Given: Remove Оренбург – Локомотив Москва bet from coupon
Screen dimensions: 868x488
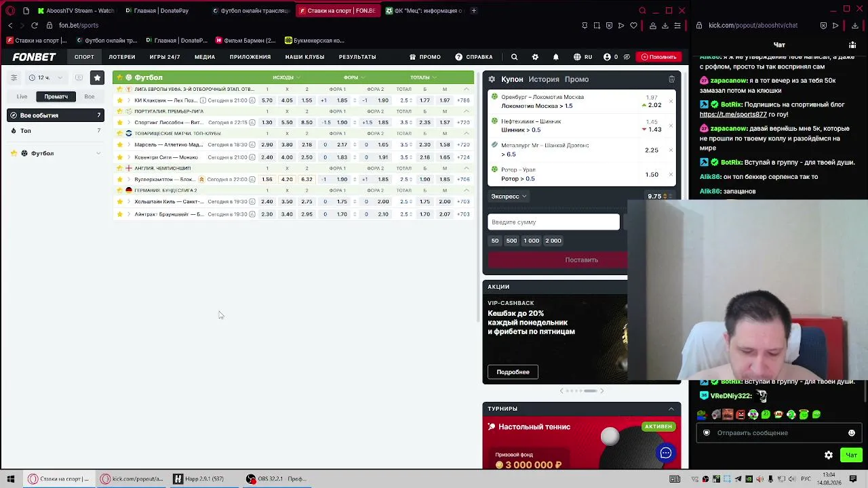Looking at the screenshot, I should 671,102.
